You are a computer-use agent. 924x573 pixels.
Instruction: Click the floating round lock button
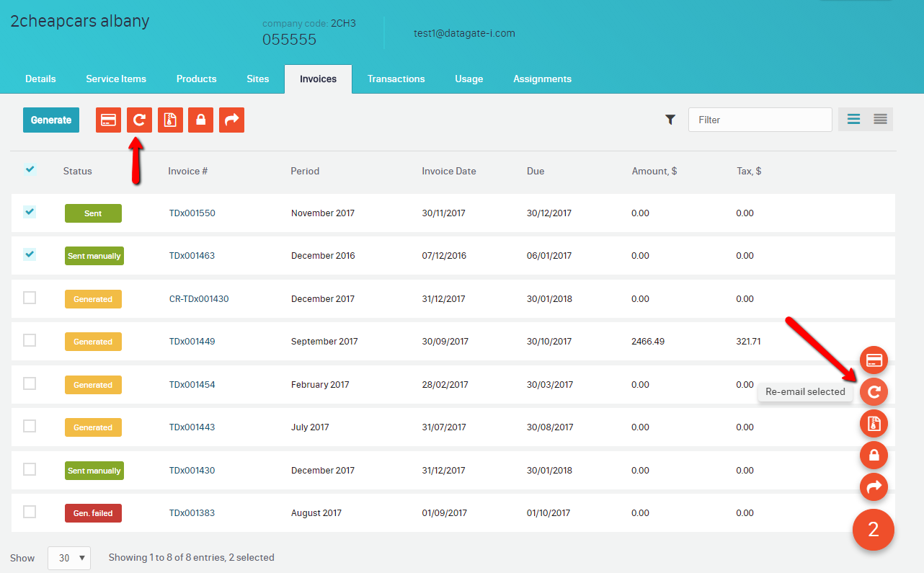click(x=874, y=456)
